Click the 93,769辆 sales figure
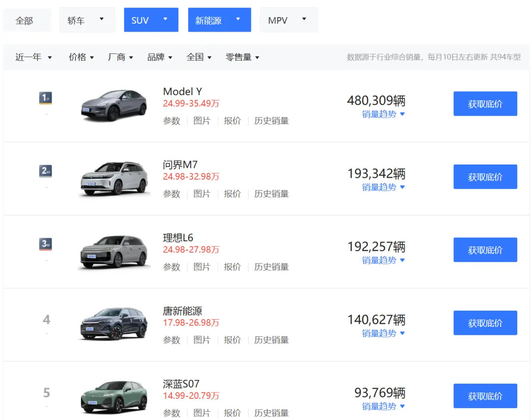Image resolution: width=532 pixels, height=420 pixels. (x=380, y=393)
